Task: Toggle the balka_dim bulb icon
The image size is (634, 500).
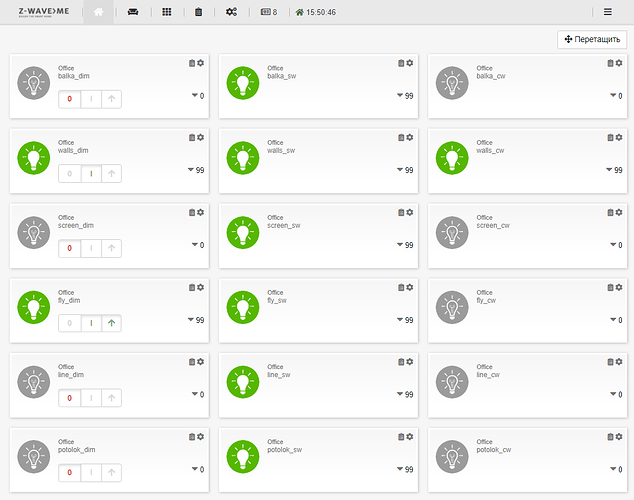Action: [x=34, y=83]
